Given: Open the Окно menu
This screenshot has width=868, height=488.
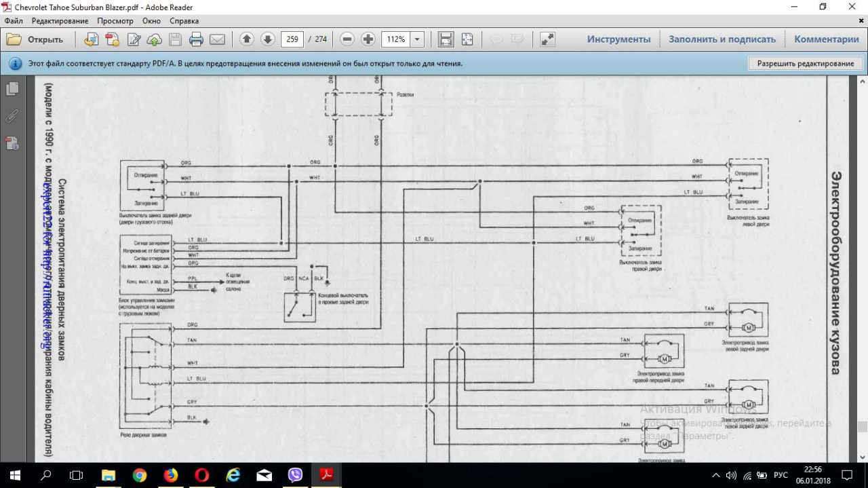Looking at the screenshot, I should (x=152, y=21).
